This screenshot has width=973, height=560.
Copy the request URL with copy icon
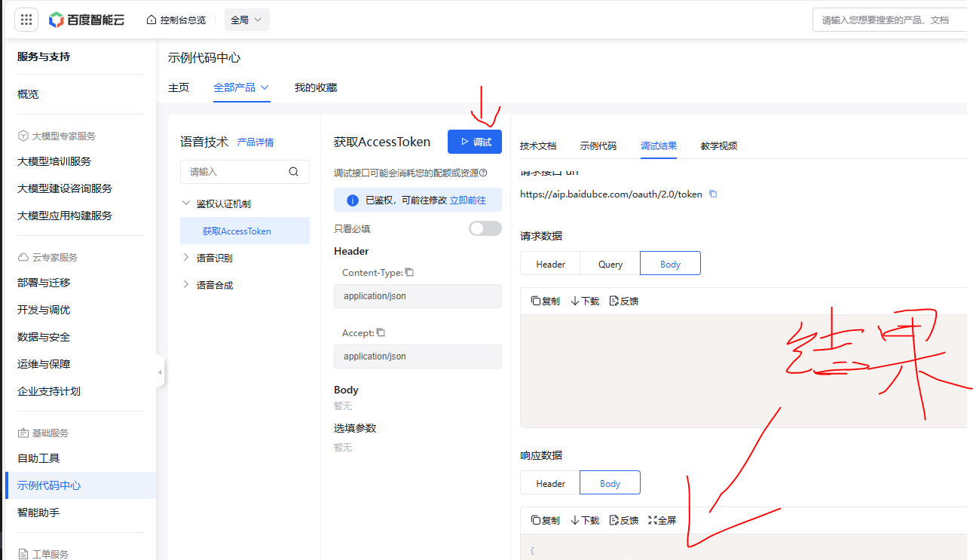(x=713, y=194)
